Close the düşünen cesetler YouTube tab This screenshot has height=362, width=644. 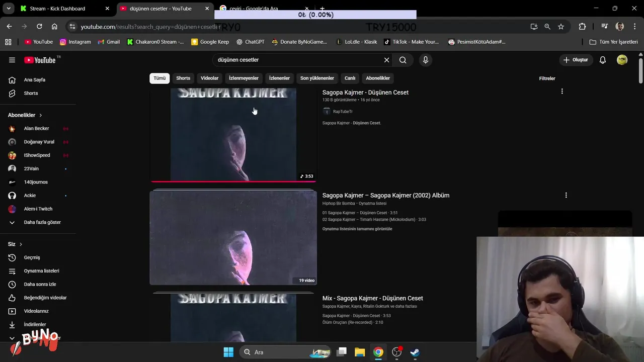[207, 9]
